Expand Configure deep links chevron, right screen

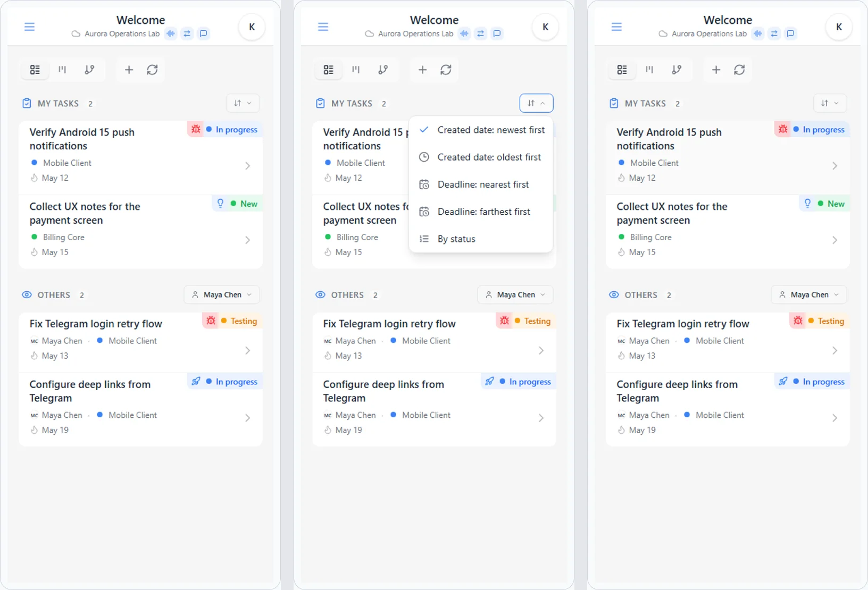[x=835, y=418]
